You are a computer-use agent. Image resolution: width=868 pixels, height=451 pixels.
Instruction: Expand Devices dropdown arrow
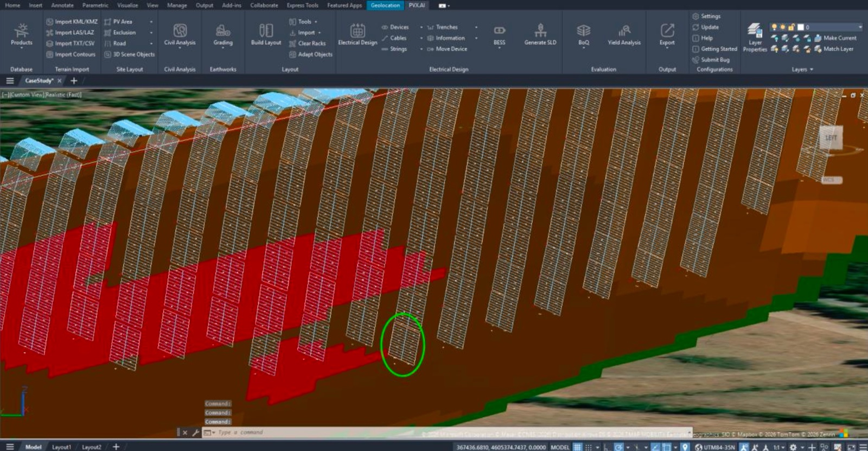click(421, 27)
